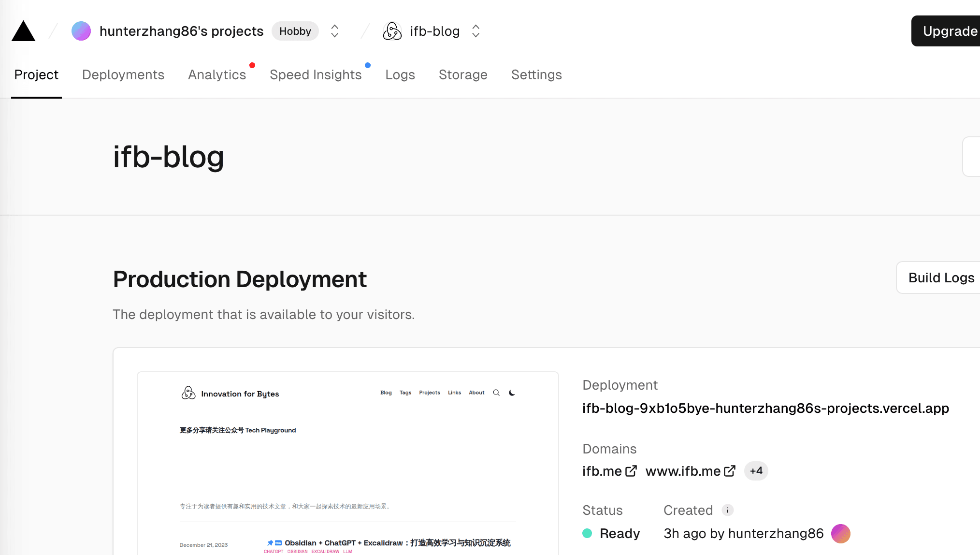Open www.ifb.me external link icon
980x555 pixels.
[729, 471]
